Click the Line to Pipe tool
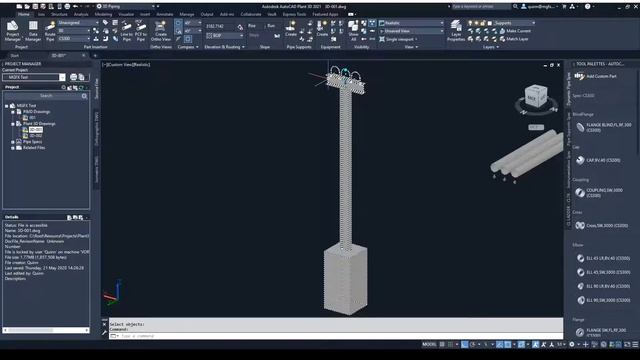 tap(127, 31)
